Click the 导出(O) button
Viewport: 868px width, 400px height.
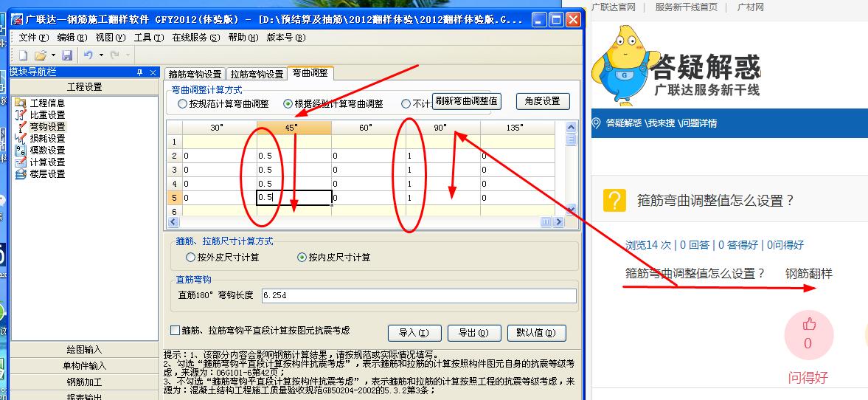point(474,333)
